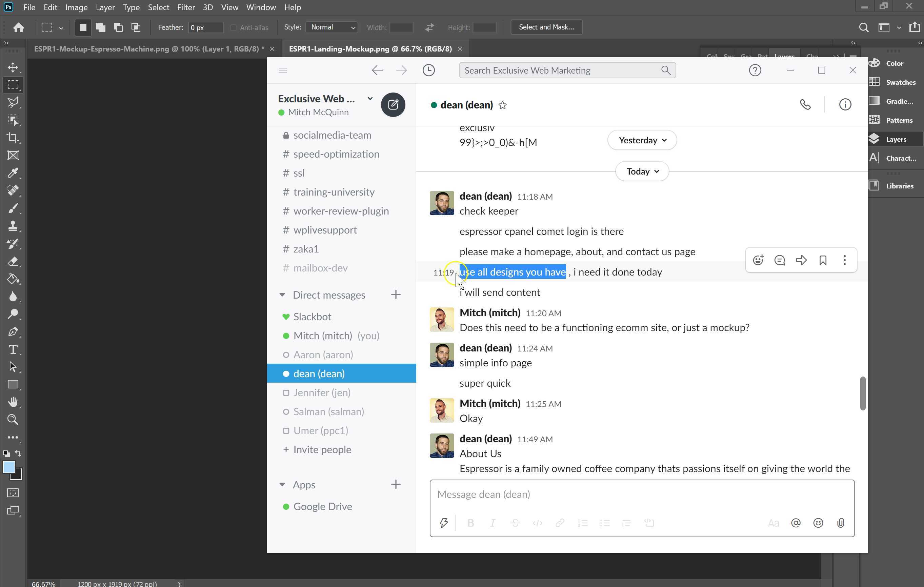The width and height of the screenshot is (924, 587).
Task: Start a call with dean
Action: pos(805,105)
